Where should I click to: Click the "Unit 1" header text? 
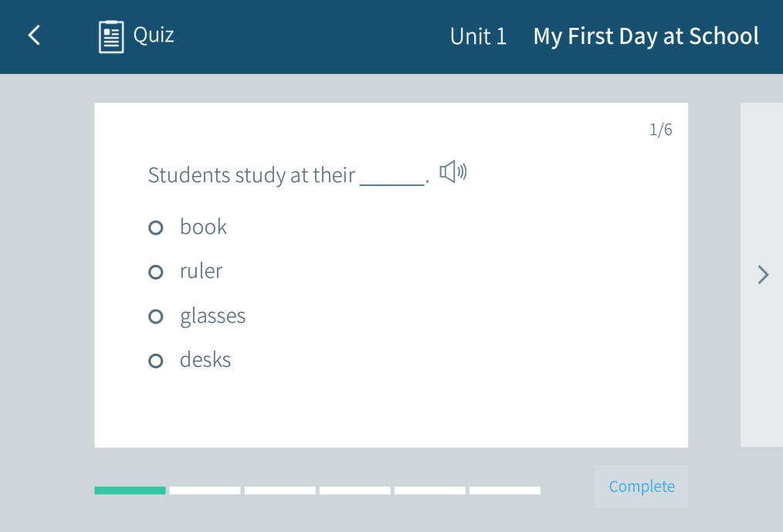tap(478, 36)
